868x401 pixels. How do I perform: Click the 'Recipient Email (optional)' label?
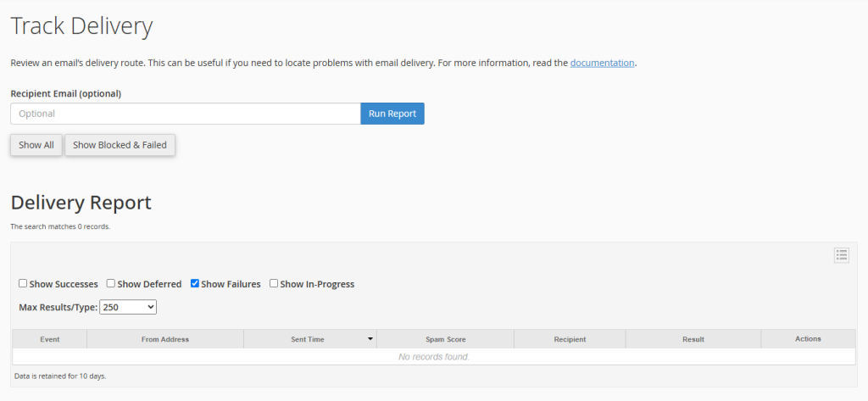66,93
